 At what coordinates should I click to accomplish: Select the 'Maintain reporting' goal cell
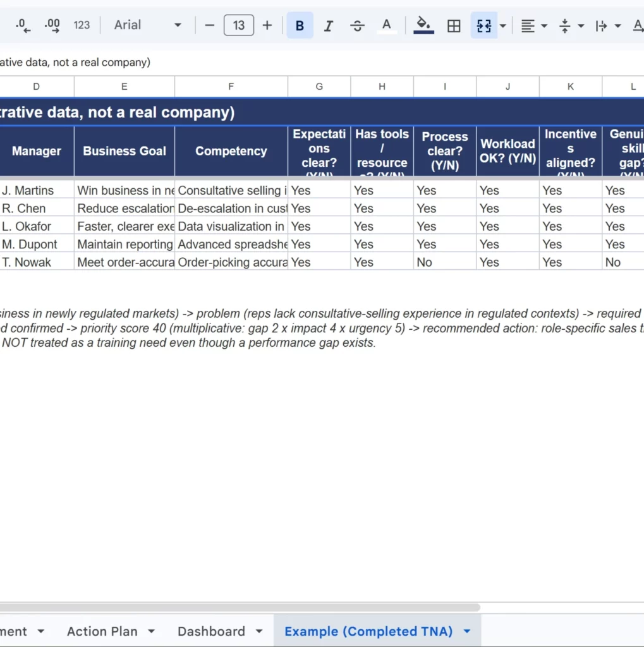[x=125, y=245]
